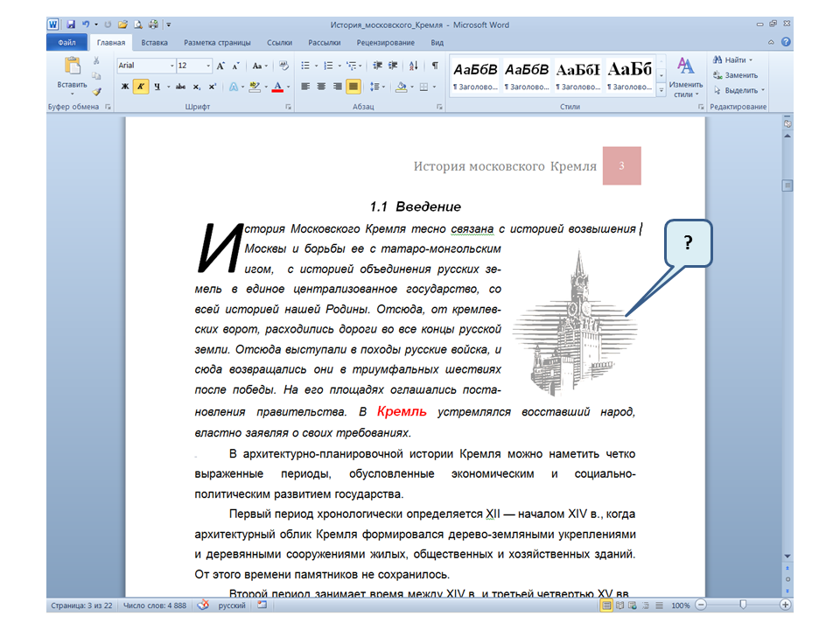Screen dimensions: 840x630
Task: Click the Format Painter brush icon
Action: [97, 91]
